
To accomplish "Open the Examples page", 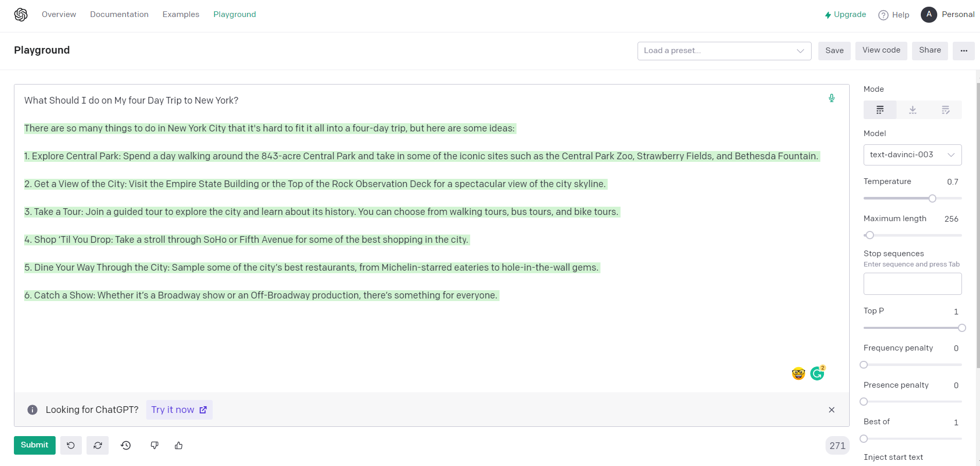I will 181,14.
